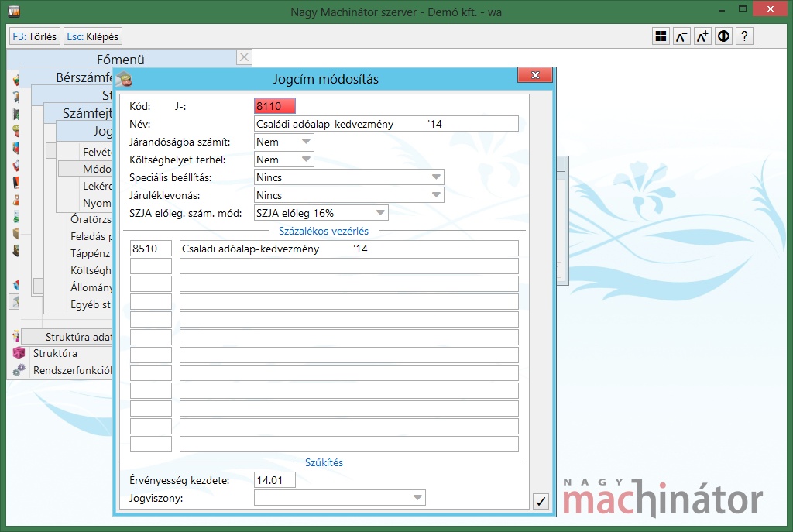Open the tile layout grid icon
Screen dimensions: 793x532
[661, 36]
